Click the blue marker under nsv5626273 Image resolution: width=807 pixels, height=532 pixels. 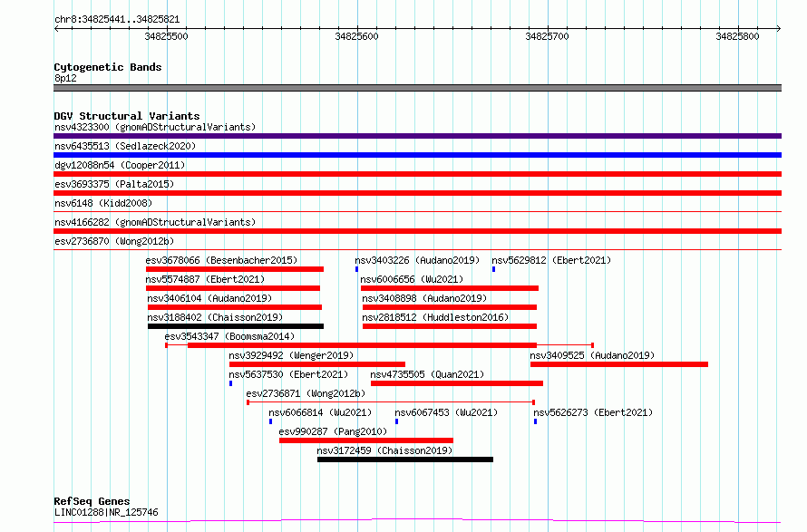point(535,422)
